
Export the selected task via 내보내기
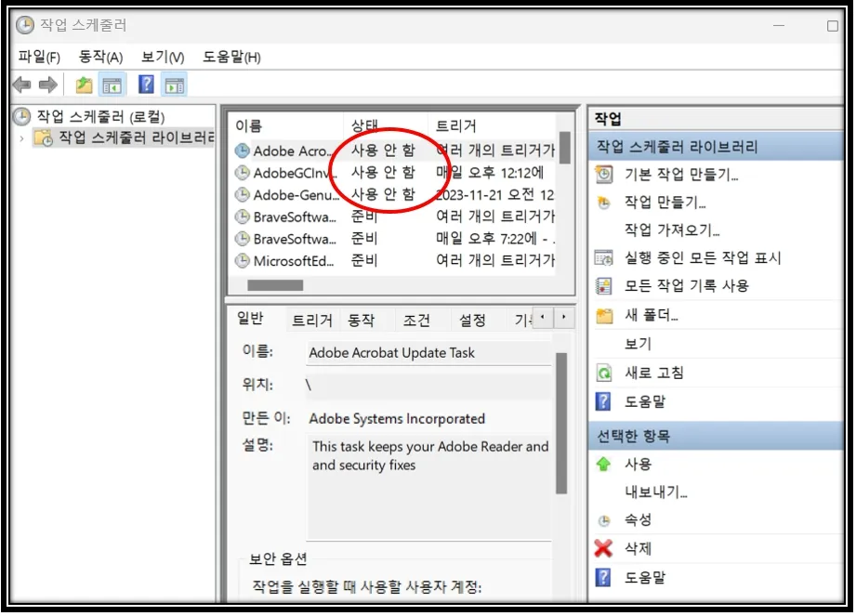click(x=651, y=491)
